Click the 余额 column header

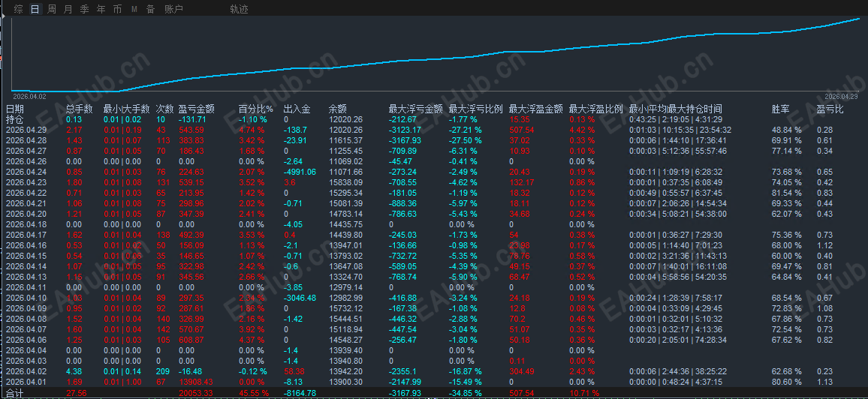tap(338, 109)
